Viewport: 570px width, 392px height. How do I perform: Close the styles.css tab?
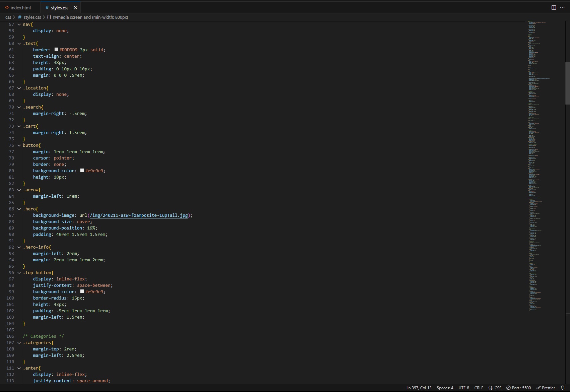(76, 8)
